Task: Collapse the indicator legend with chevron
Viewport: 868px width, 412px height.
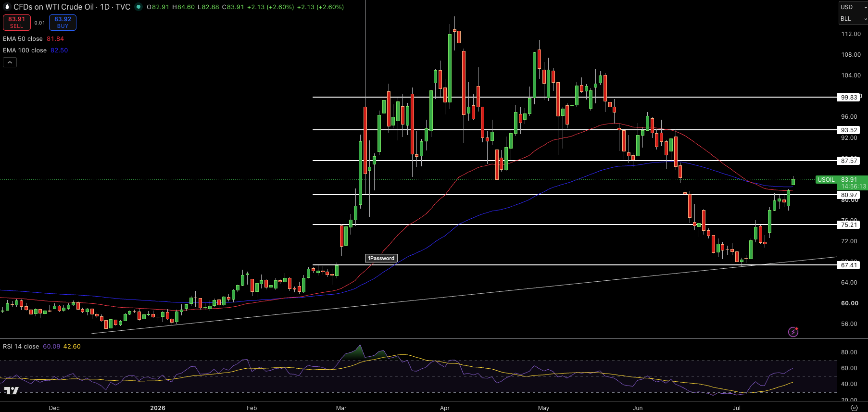Action: 10,62
